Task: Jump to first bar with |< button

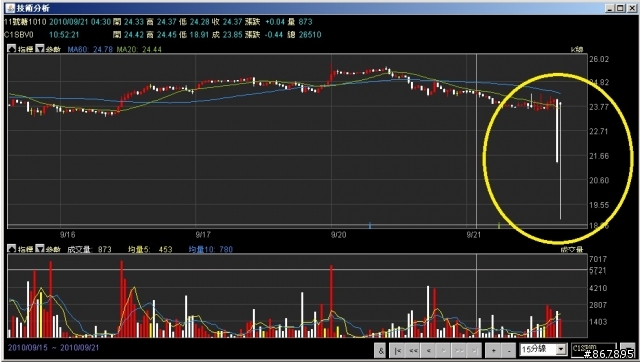Action: [x=398, y=350]
